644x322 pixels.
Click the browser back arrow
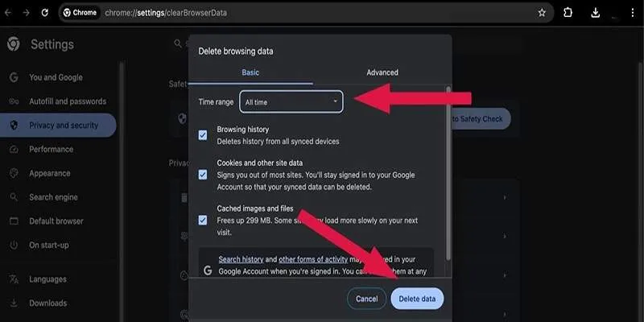click(x=8, y=13)
